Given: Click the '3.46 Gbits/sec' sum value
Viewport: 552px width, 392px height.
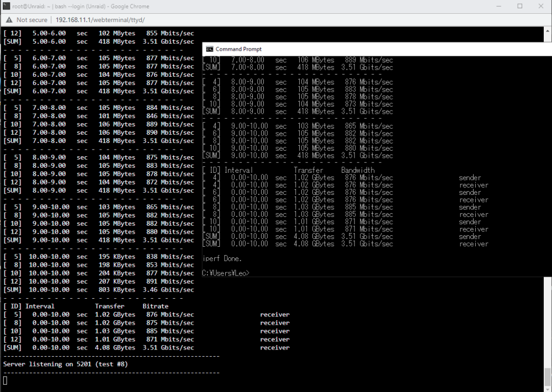Looking at the screenshot, I should 168,290.
